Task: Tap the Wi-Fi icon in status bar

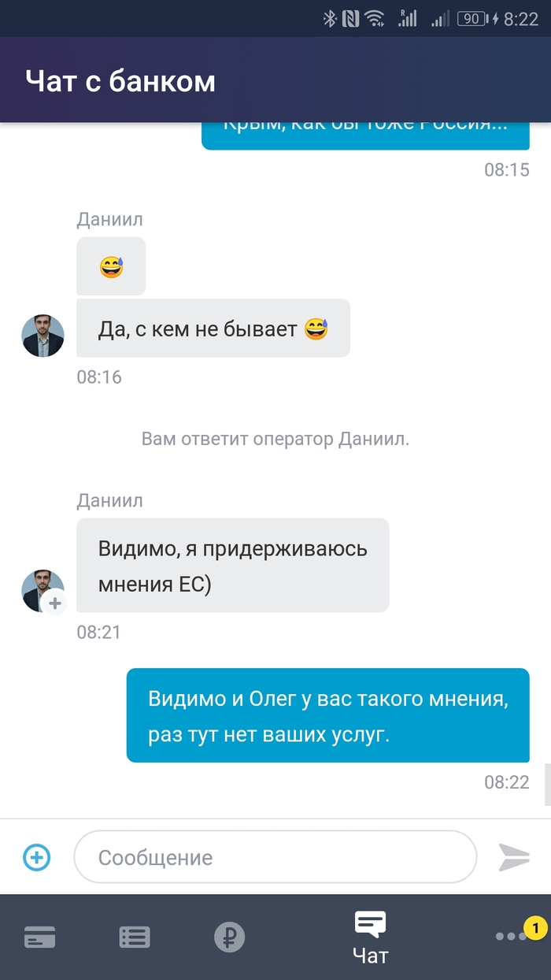Action: tap(375, 18)
